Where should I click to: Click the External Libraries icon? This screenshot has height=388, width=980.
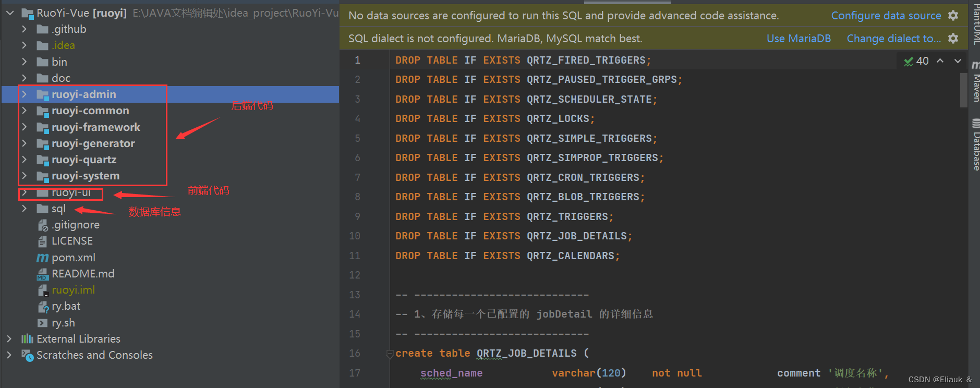[x=27, y=339]
